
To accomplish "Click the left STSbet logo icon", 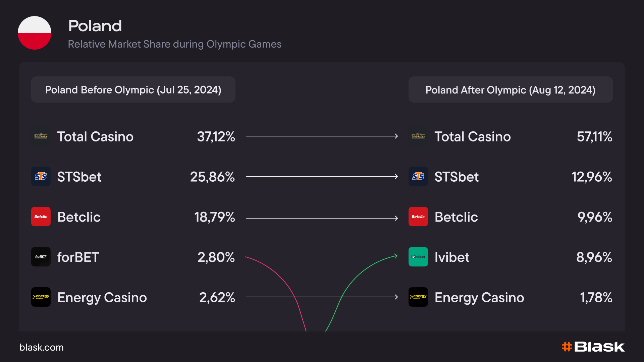I will click(41, 176).
